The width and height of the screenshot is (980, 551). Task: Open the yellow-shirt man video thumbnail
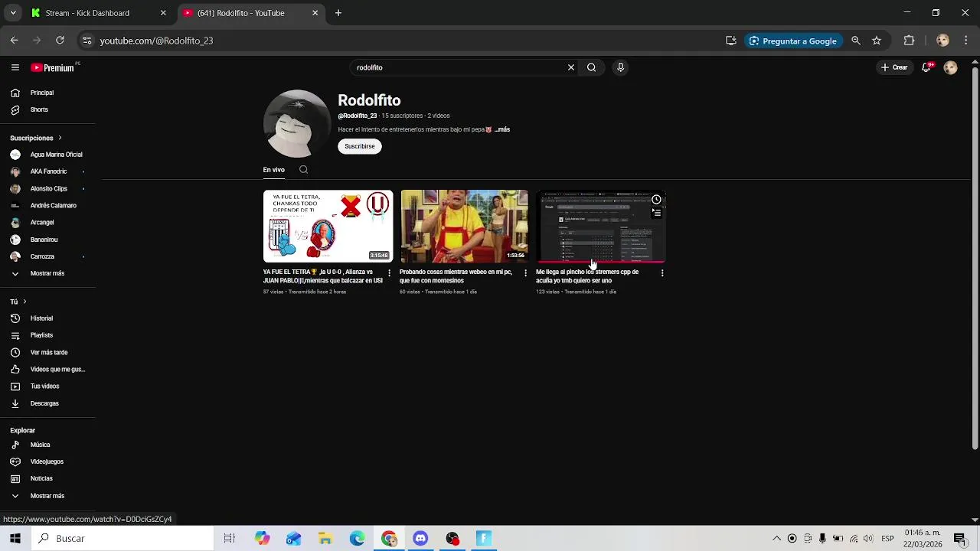tap(464, 226)
